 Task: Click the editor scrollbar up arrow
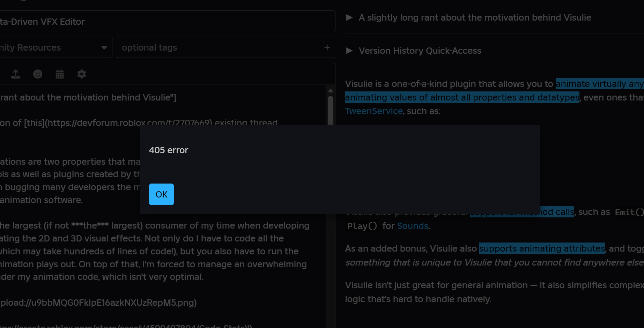click(331, 90)
